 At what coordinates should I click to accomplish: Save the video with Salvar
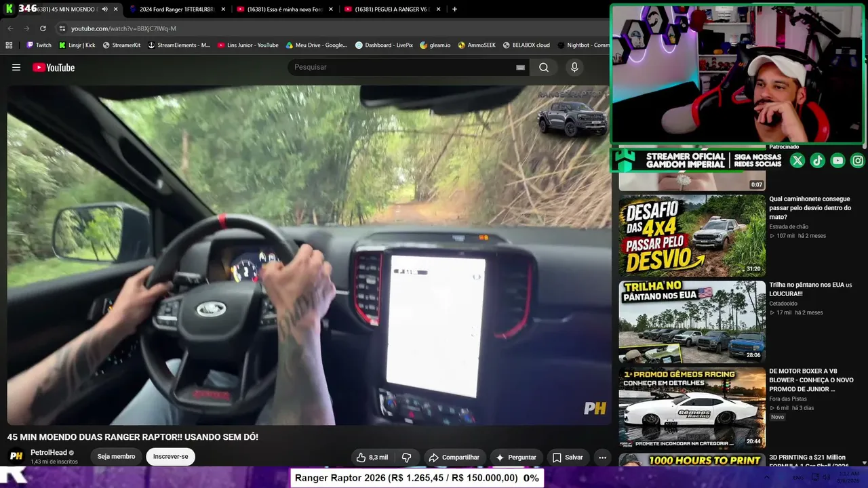(568, 457)
